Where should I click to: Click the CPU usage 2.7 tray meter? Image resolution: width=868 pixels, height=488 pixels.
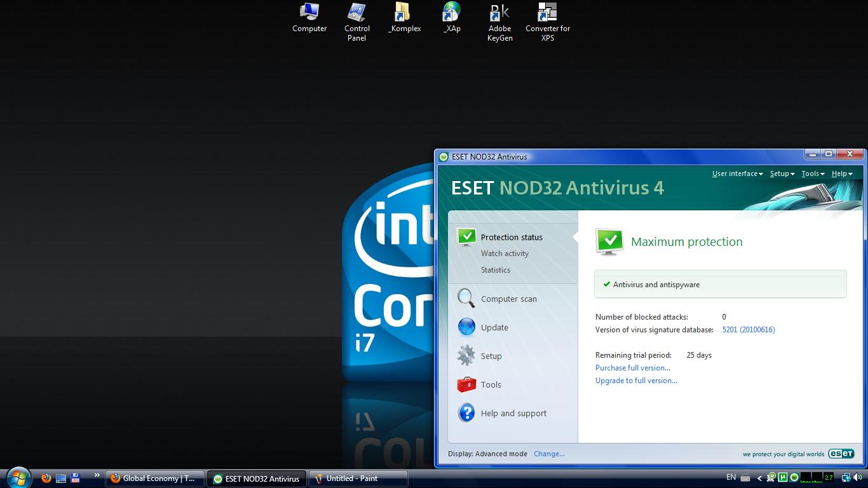828,477
